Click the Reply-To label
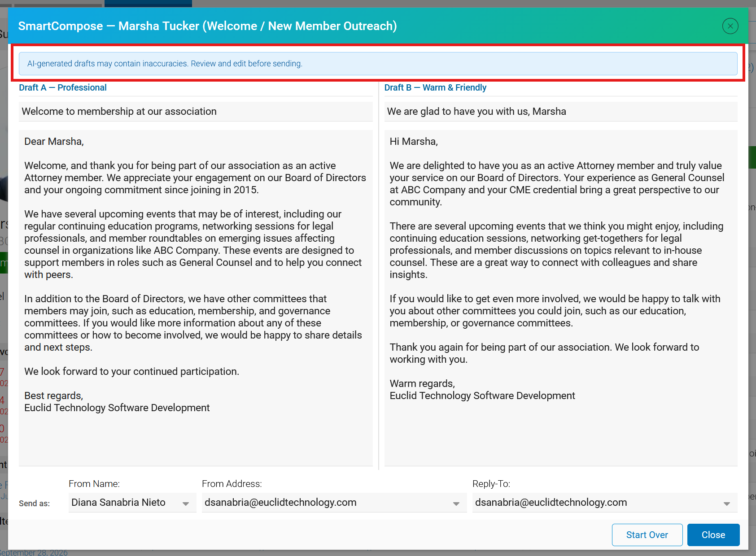This screenshot has width=756, height=556. [491, 484]
